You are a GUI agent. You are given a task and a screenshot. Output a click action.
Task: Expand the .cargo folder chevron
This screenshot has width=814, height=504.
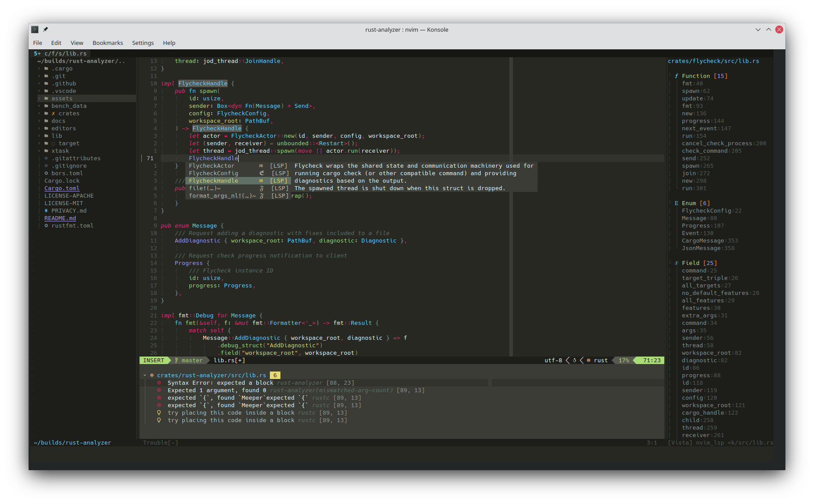39,69
